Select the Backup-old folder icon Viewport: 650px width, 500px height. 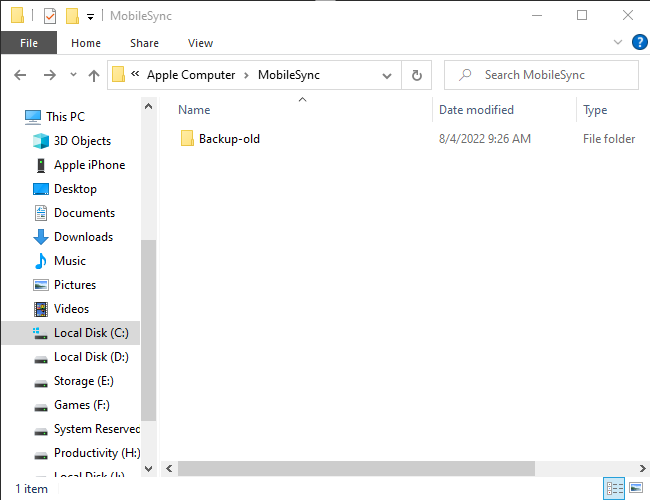tap(187, 139)
